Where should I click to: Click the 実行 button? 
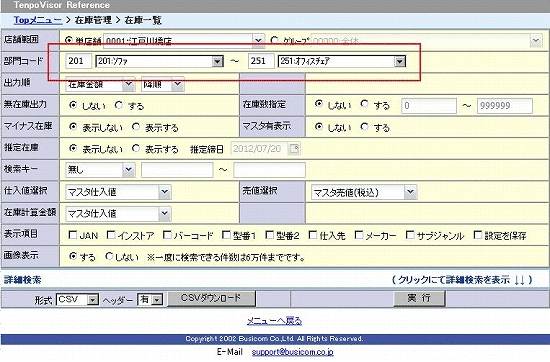pyautogui.click(x=419, y=299)
